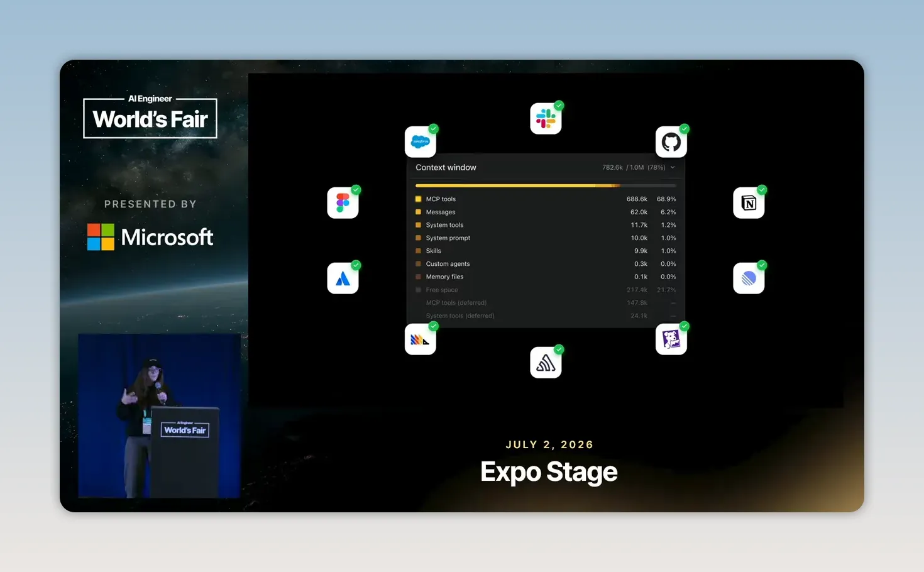Screen dimensions: 924x572
Task: Select the Sentry icon
Action: click(546, 363)
